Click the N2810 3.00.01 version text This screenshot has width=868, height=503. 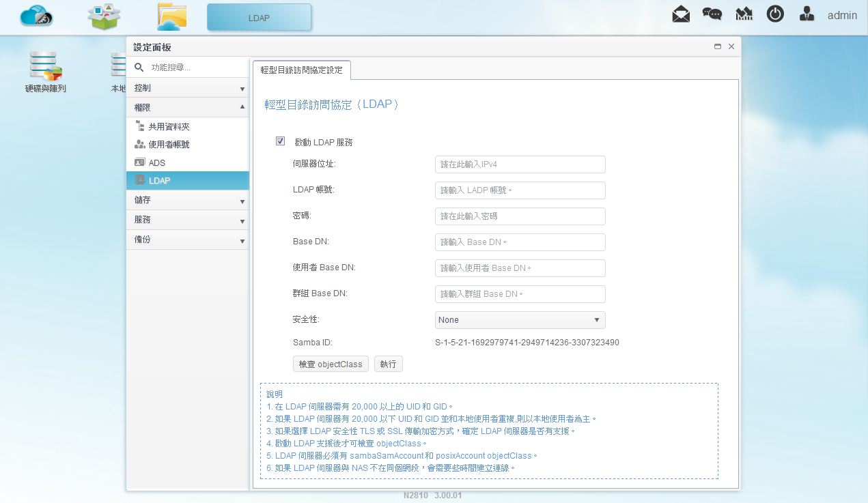[432, 495]
